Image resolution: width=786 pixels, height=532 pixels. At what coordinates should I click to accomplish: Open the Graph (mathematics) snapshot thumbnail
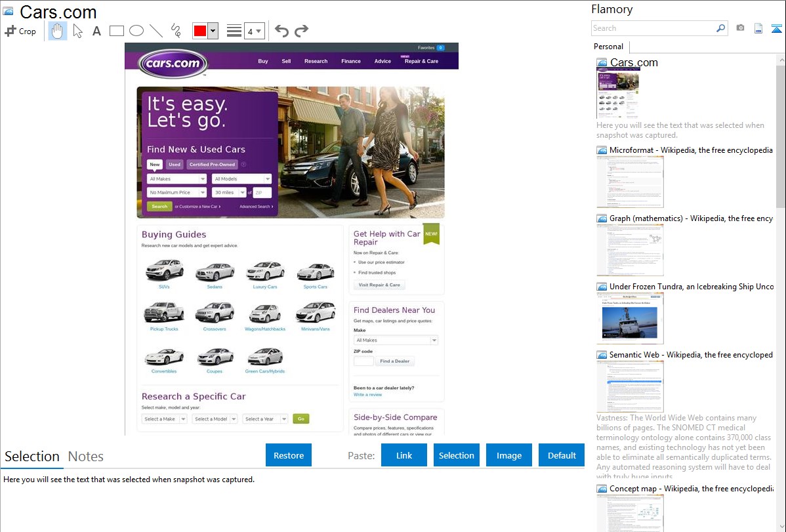pyautogui.click(x=630, y=250)
